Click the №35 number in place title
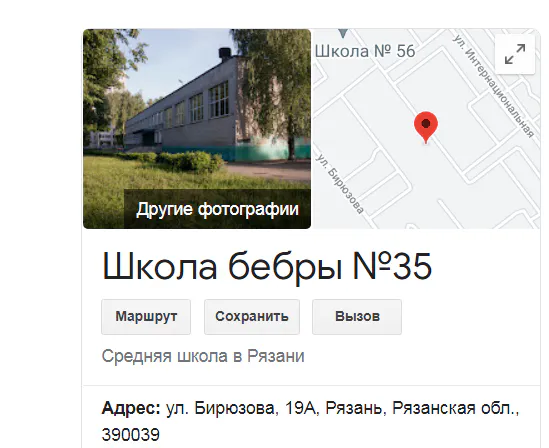This screenshot has height=448, width=549. [x=392, y=267]
